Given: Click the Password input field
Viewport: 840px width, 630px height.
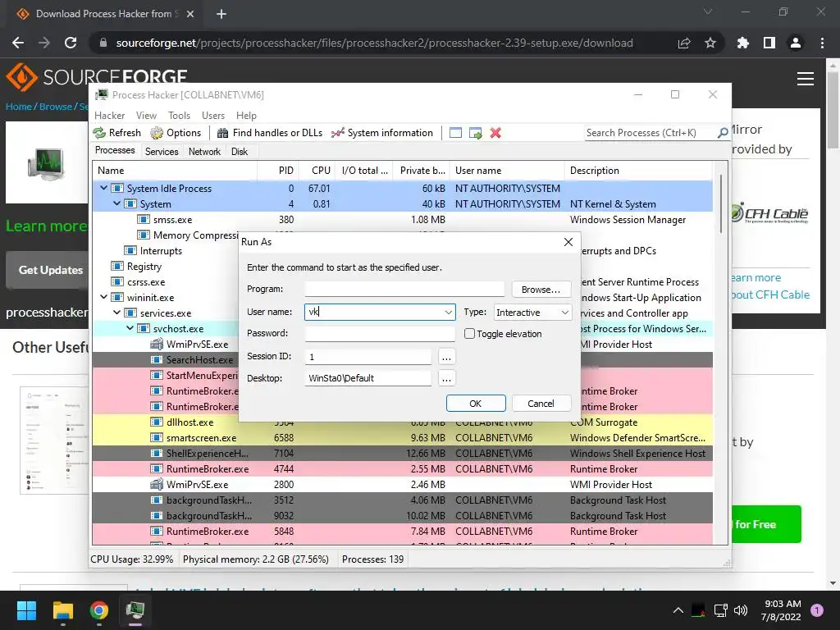Looking at the screenshot, I should point(380,333).
